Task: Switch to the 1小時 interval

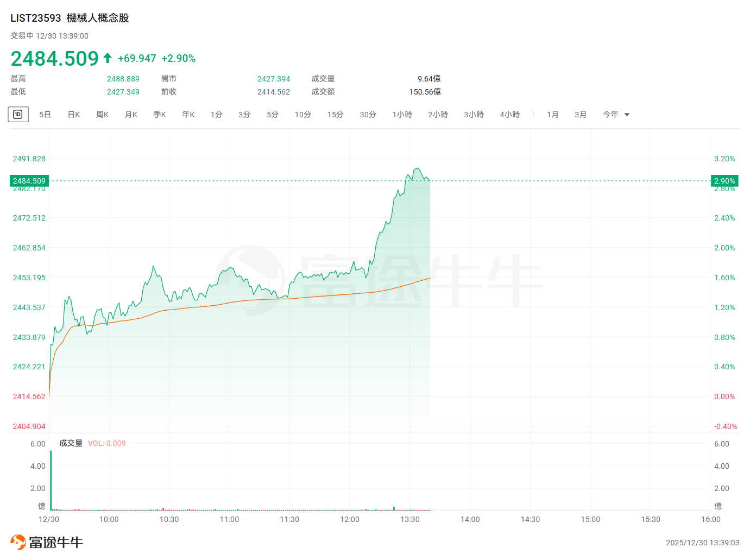Action: pyautogui.click(x=402, y=115)
